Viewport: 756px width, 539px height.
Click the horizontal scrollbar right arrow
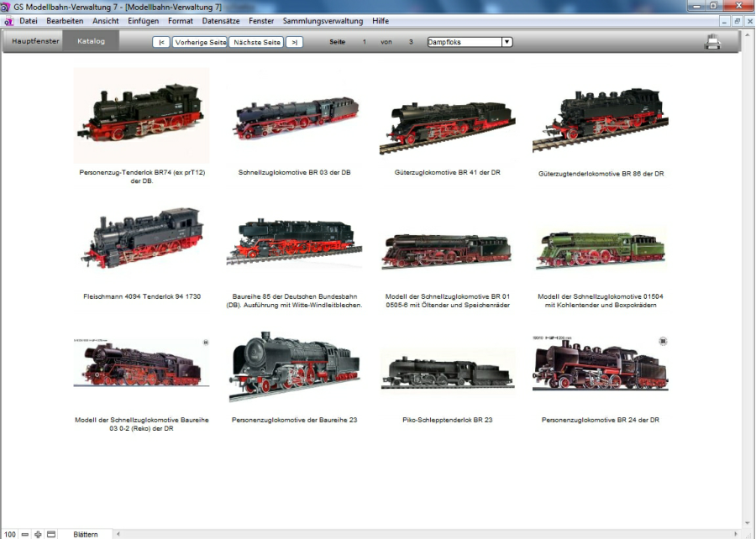tap(736, 534)
